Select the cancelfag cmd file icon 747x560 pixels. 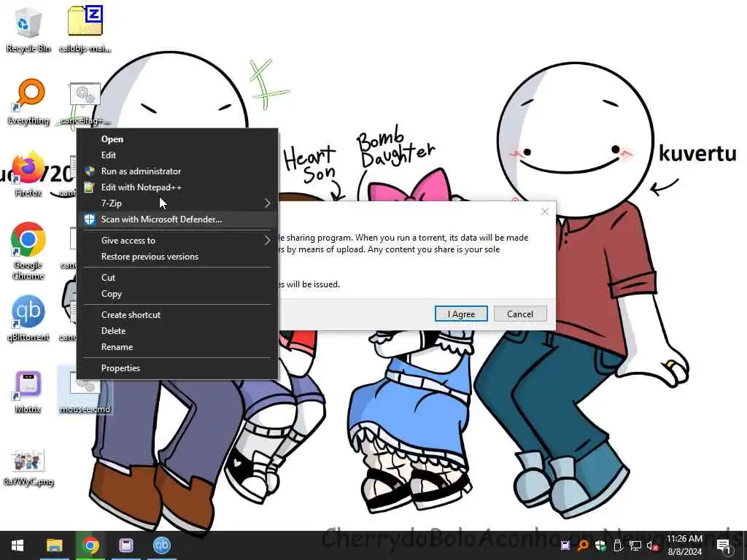pos(85,104)
